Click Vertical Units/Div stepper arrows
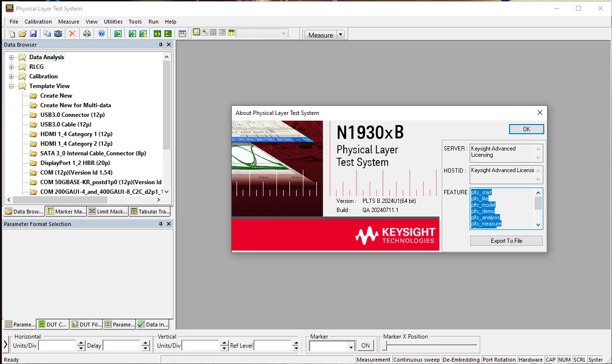Viewport: 612px width, 364px height. (224, 345)
